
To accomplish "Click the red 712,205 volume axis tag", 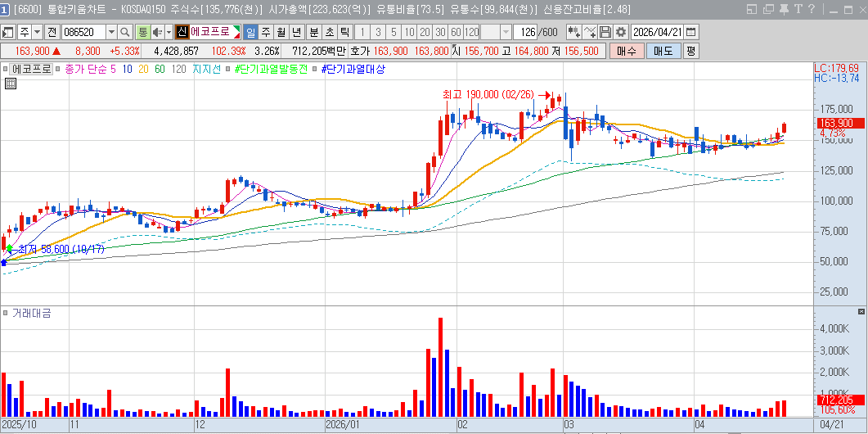I will [x=839, y=400].
